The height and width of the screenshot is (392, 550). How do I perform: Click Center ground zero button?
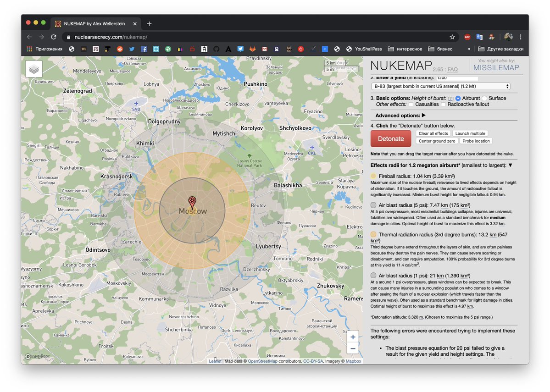437,141
